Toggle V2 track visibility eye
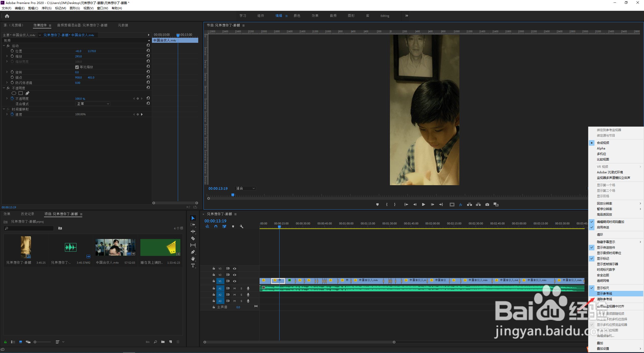Image resolution: width=644 pixels, height=353 pixels. (234, 275)
